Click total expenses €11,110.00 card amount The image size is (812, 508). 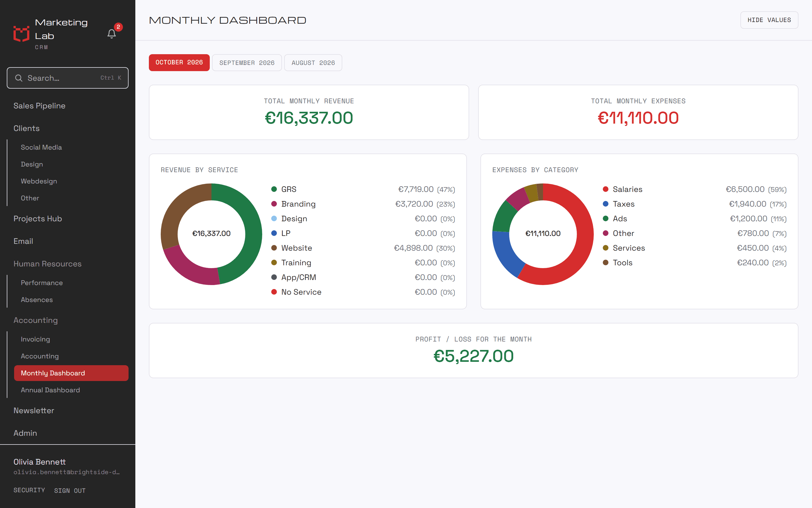[x=638, y=118]
